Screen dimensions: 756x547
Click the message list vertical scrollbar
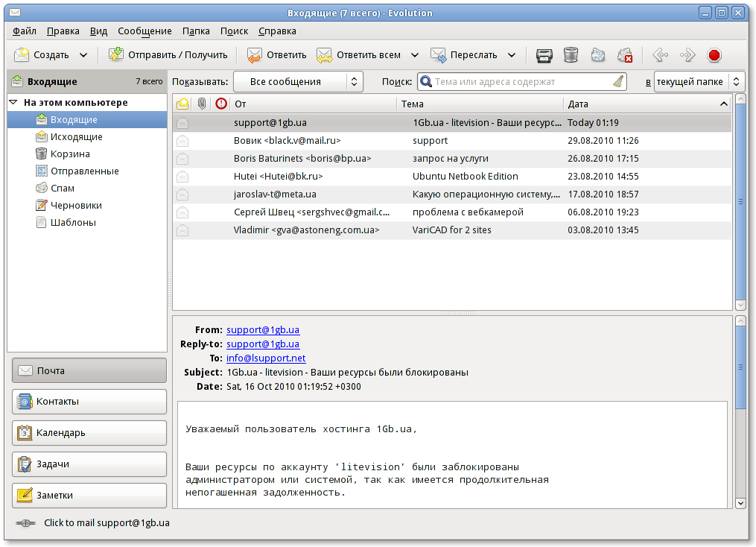(740, 201)
